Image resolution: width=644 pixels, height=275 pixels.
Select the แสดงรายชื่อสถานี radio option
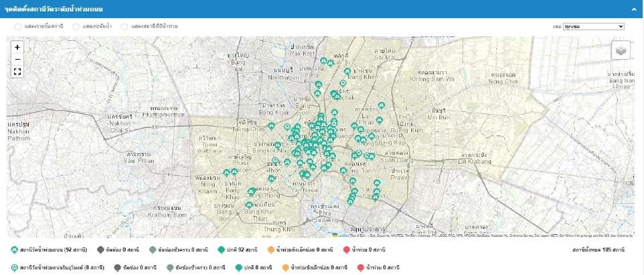(x=18, y=26)
